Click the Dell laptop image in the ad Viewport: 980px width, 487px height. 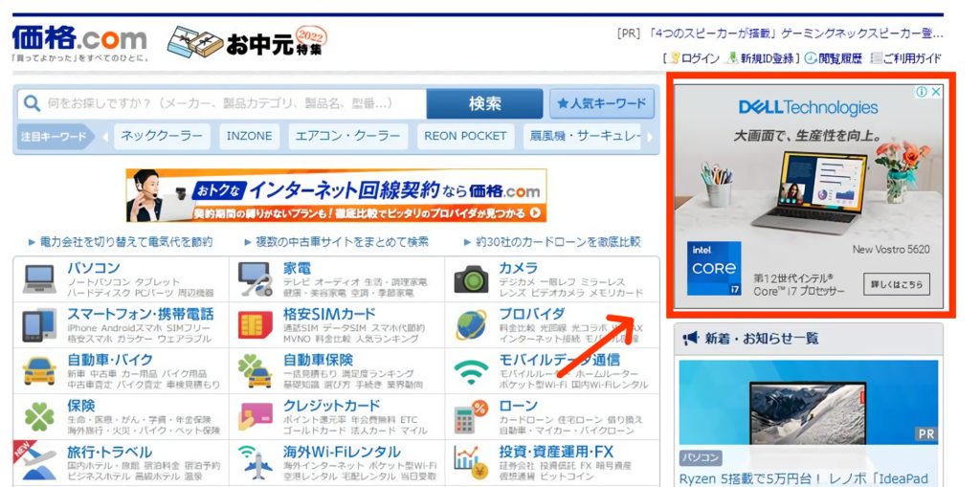pos(810,192)
